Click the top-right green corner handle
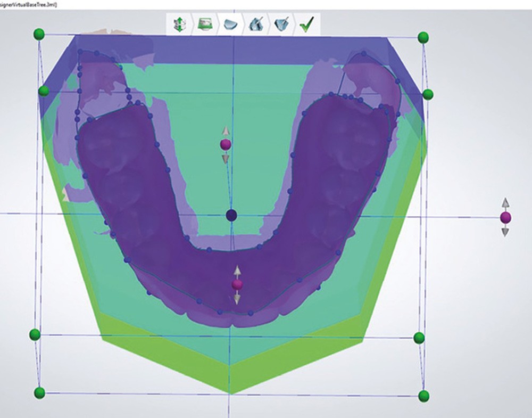 (x=423, y=37)
